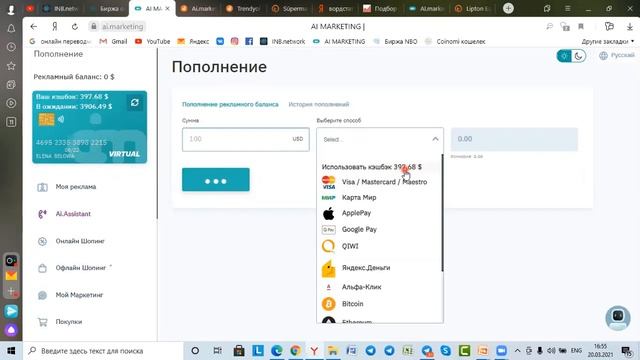Viewport: 640px width, 360px height.
Task: Click the Сумма amount input field
Action: [x=246, y=139]
